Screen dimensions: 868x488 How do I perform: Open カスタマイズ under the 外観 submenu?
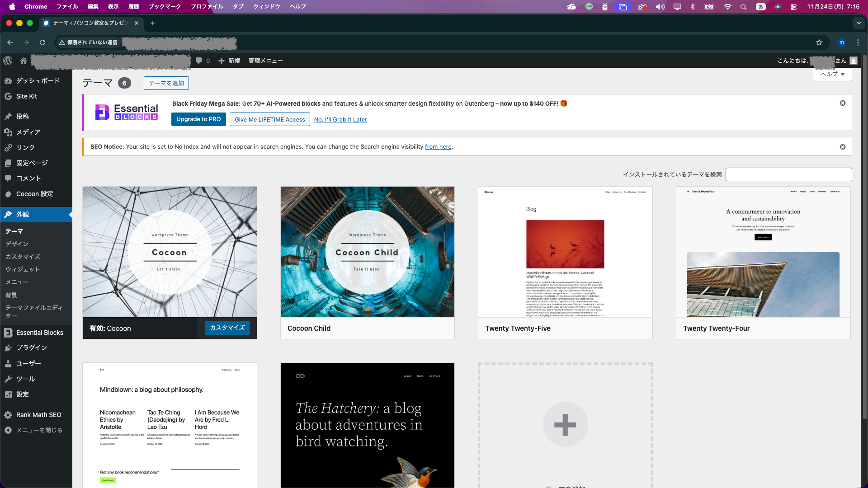click(x=23, y=257)
